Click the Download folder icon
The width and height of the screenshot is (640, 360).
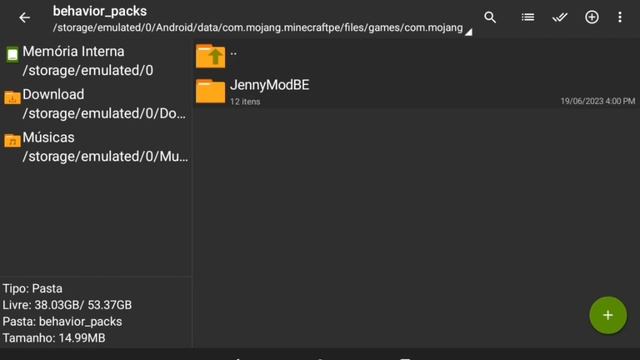[x=12, y=98]
